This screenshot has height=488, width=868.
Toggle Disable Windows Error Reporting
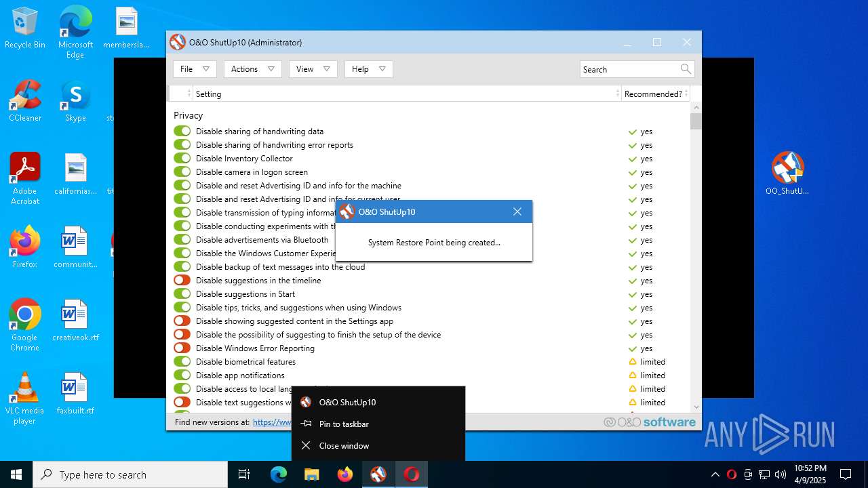click(182, 348)
